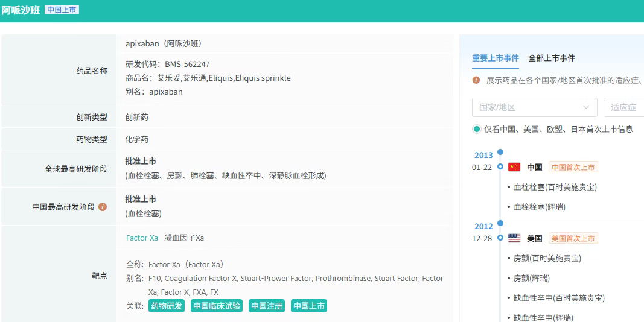Click the info icon before 展示药品 description

tap(476, 80)
